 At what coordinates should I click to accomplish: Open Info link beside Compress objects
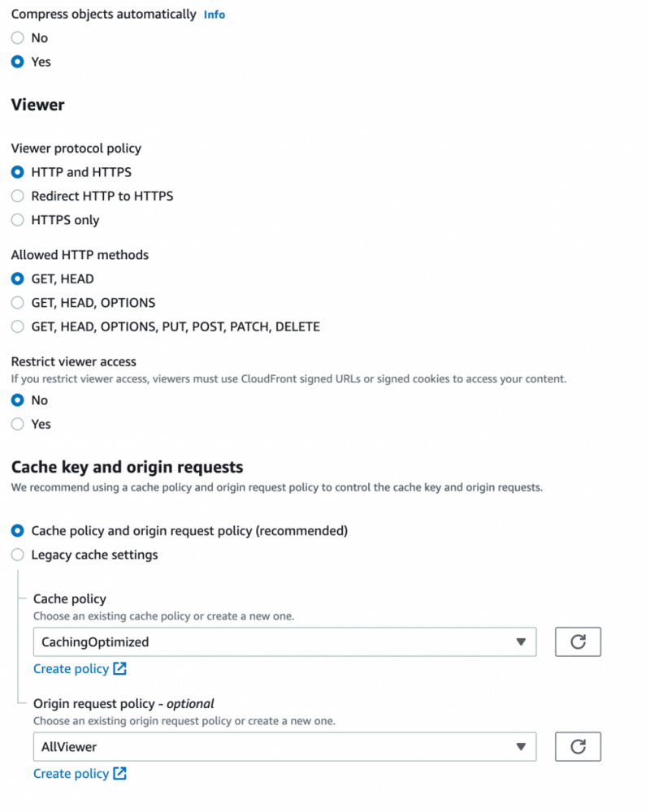pyautogui.click(x=214, y=15)
